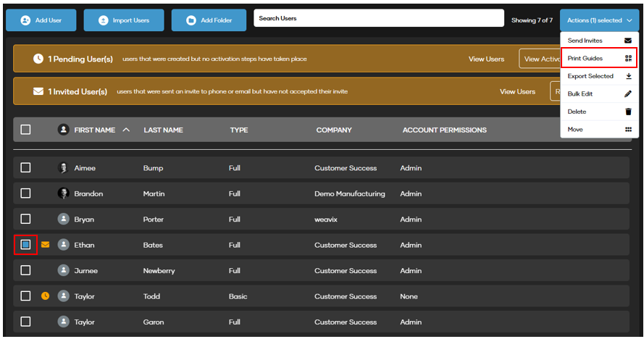Viewport: 644px width, 339px height.
Task: Click Jurnee's default avatar icon
Action: [63, 270]
